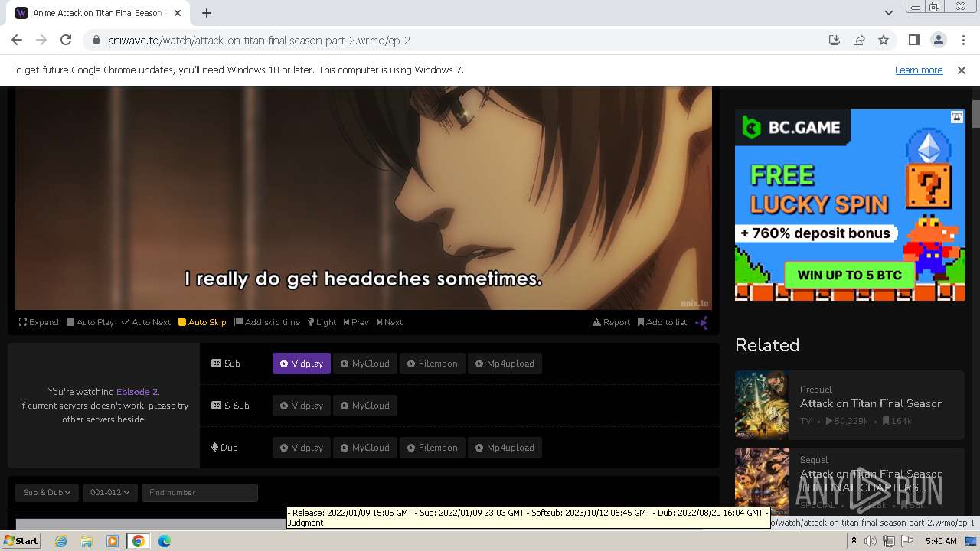Focus the Find number input field
980x551 pixels.
pos(199,493)
